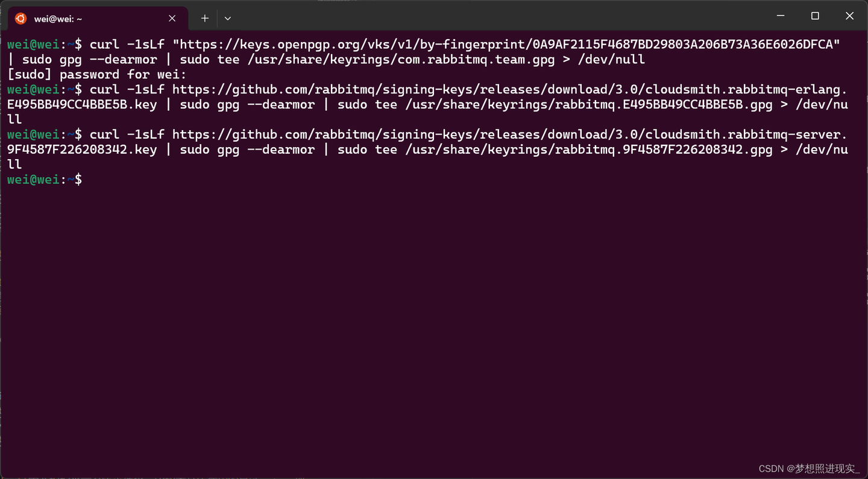Click the "[sudo] password for wei:" line

(97, 75)
